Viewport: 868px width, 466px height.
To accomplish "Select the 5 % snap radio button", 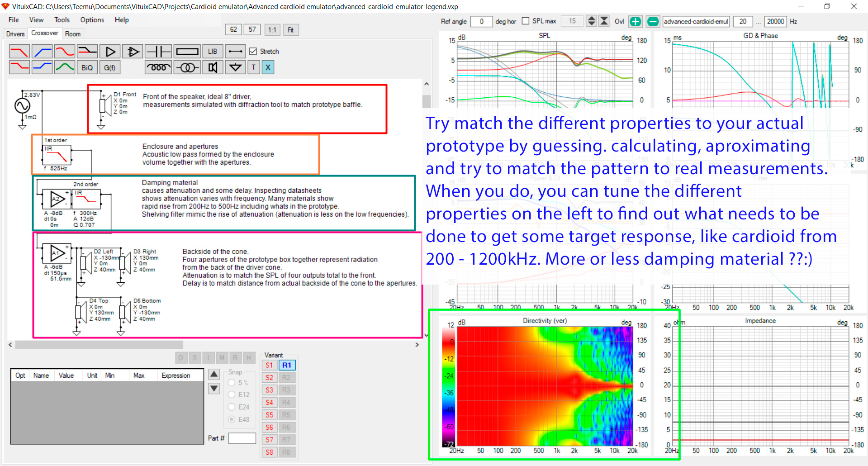I will click(232, 383).
